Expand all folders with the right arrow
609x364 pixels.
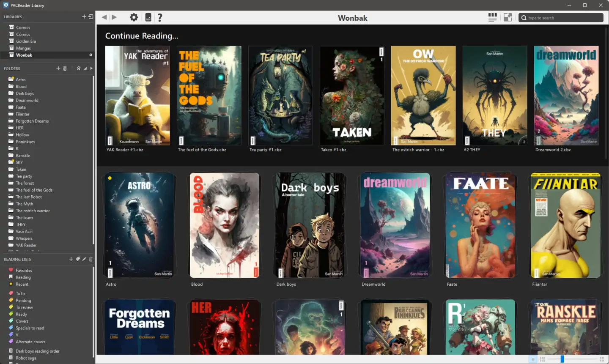tap(91, 68)
